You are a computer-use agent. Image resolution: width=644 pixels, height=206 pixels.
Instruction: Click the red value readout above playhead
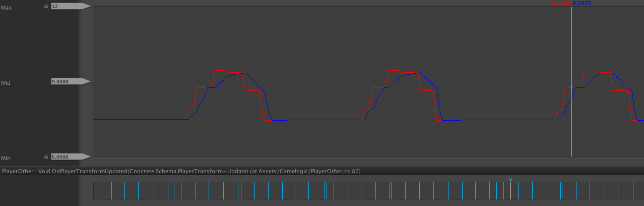(x=561, y=3)
